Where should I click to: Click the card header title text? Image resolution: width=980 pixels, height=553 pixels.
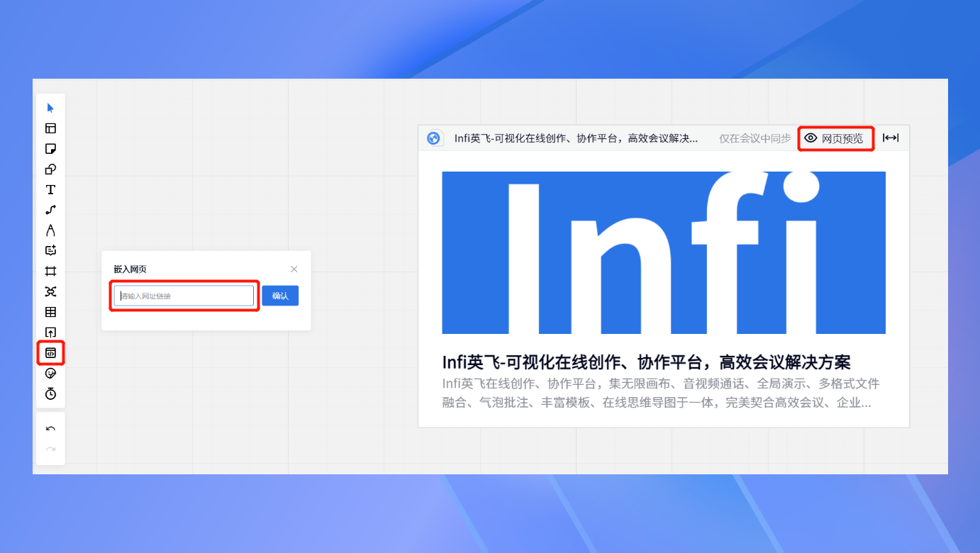point(577,138)
